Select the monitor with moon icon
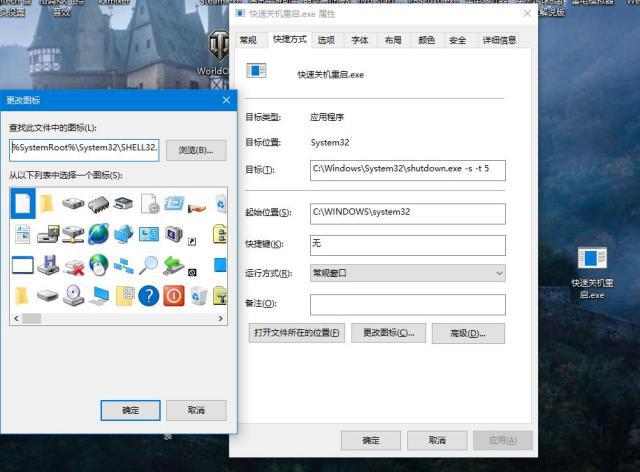640x472 pixels. (x=174, y=234)
